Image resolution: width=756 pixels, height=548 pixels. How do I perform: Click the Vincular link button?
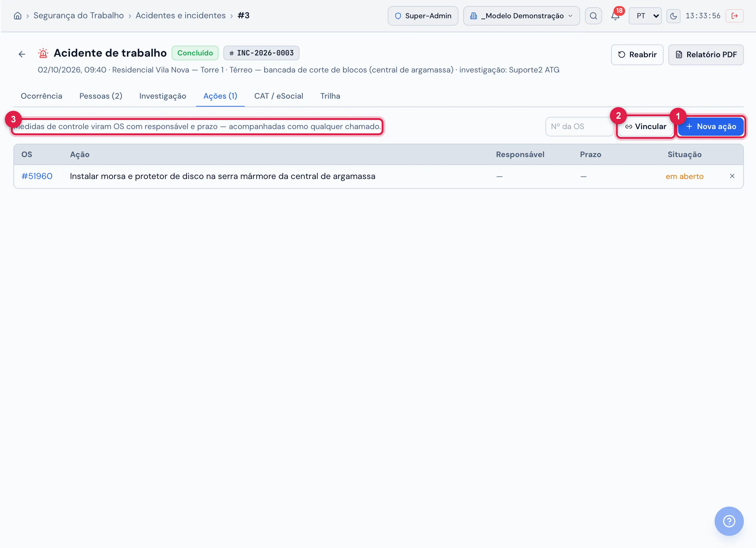click(x=645, y=127)
